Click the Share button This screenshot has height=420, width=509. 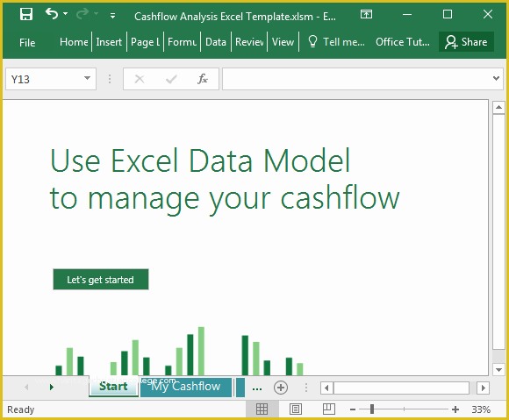pyautogui.click(x=466, y=42)
